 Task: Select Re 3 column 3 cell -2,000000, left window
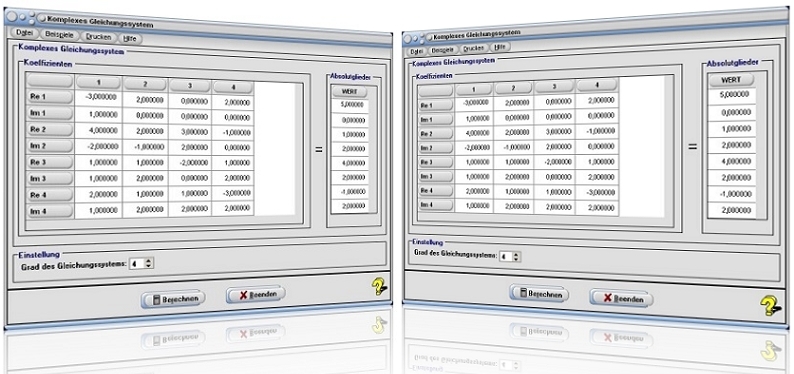190,163
